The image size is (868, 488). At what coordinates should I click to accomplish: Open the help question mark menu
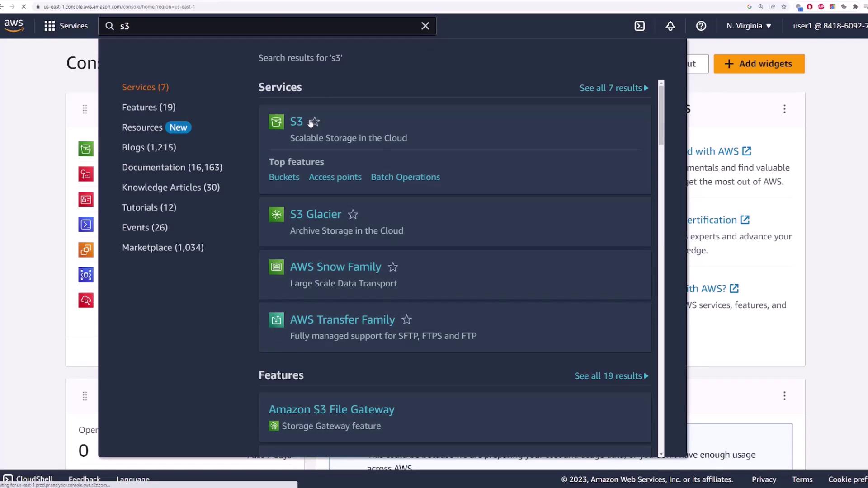click(701, 26)
